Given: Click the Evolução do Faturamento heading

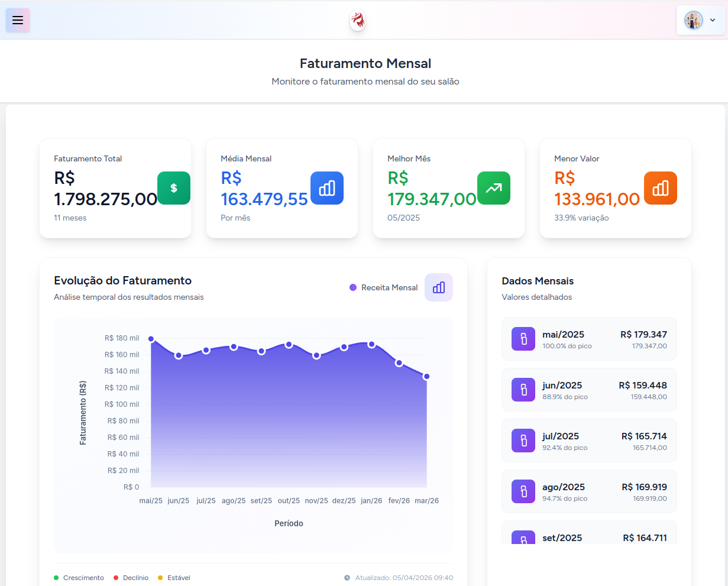Looking at the screenshot, I should tap(123, 280).
